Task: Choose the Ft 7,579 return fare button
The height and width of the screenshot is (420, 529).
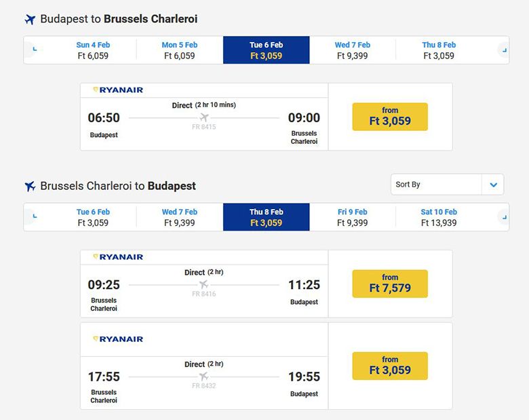Action: pyautogui.click(x=390, y=284)
